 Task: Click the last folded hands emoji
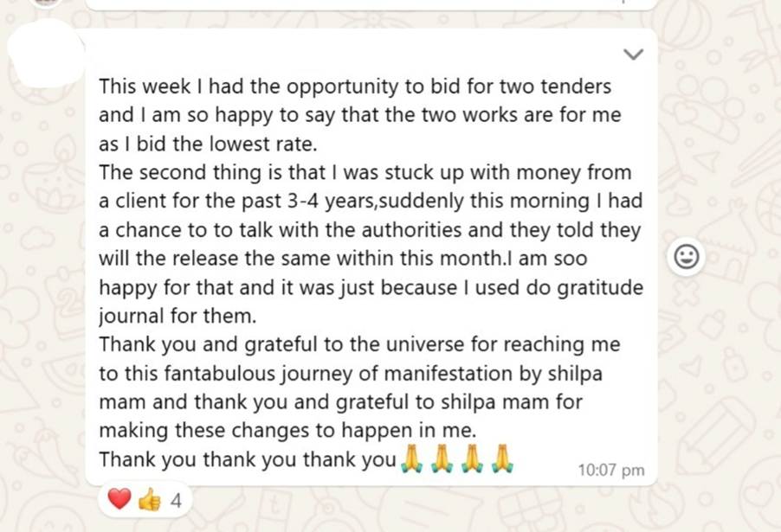click(501, 458)
